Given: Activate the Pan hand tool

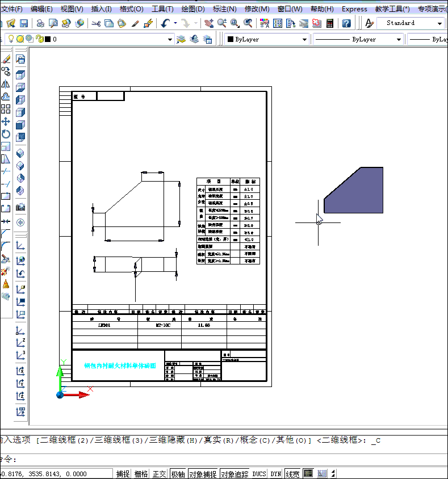Looking at the screenshot, I should tap(209, 23).
